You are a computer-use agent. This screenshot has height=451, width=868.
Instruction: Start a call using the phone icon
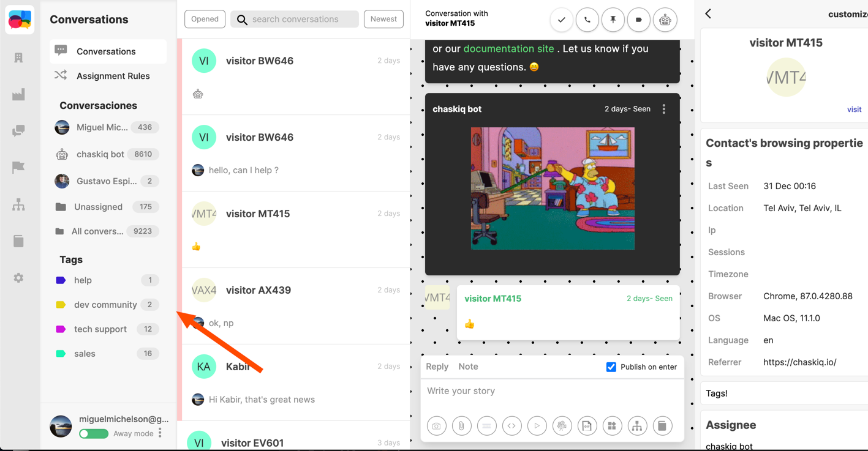click(587, 20)
